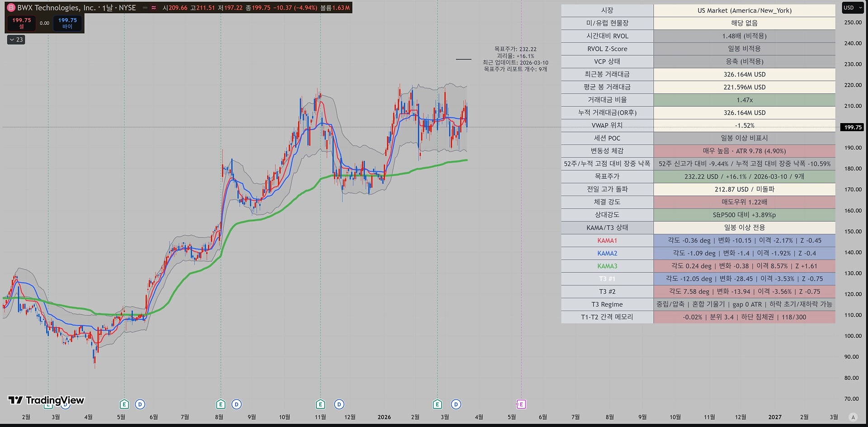
Task: Open the 1날 interval selector in title
Action: pyautogui.click(x=108, y=8)
